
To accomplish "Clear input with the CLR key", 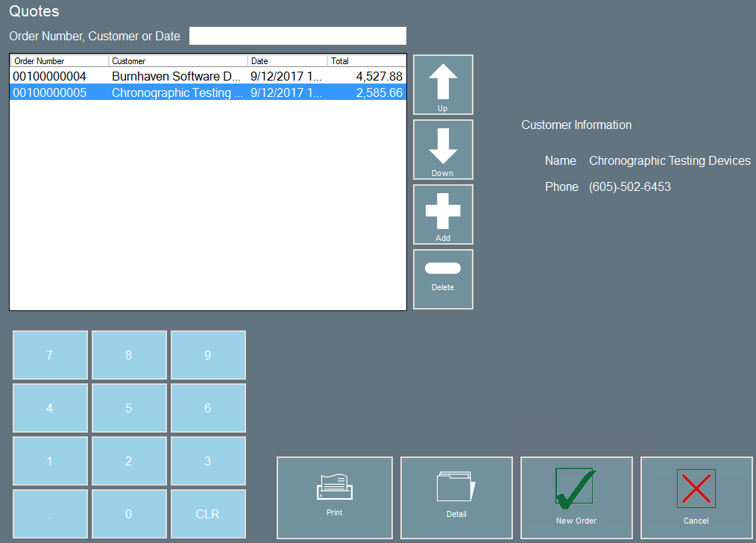I will (208, 514).
